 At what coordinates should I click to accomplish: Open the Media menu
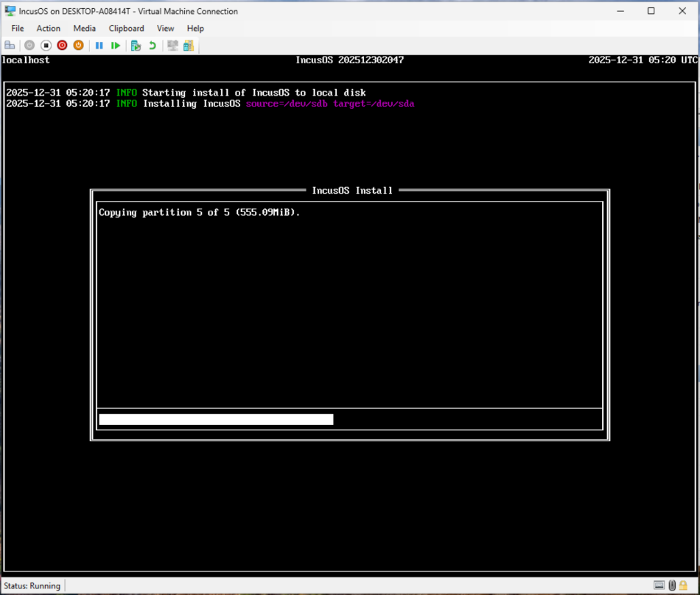coord(84,28)
